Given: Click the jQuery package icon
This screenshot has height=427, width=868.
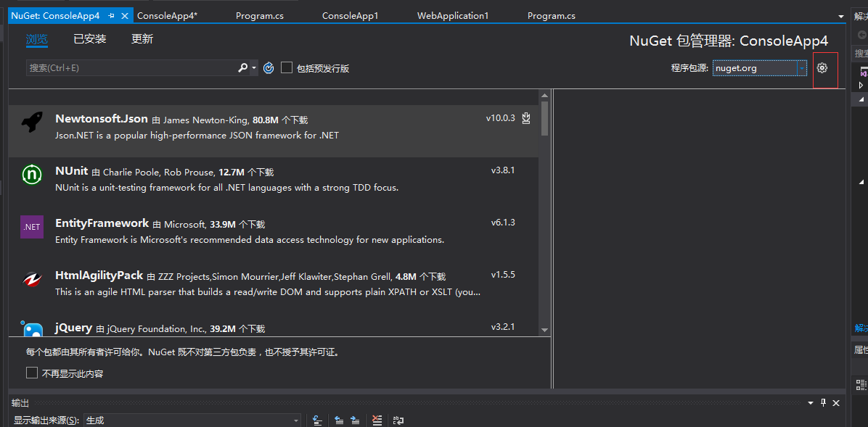Looking at the screenshot, I should click(x=32, y=329).
